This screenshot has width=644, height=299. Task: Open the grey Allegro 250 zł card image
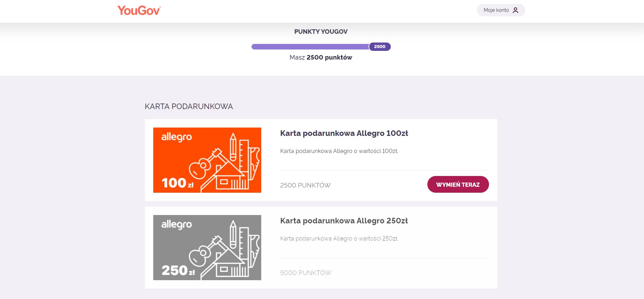point(207,247)
